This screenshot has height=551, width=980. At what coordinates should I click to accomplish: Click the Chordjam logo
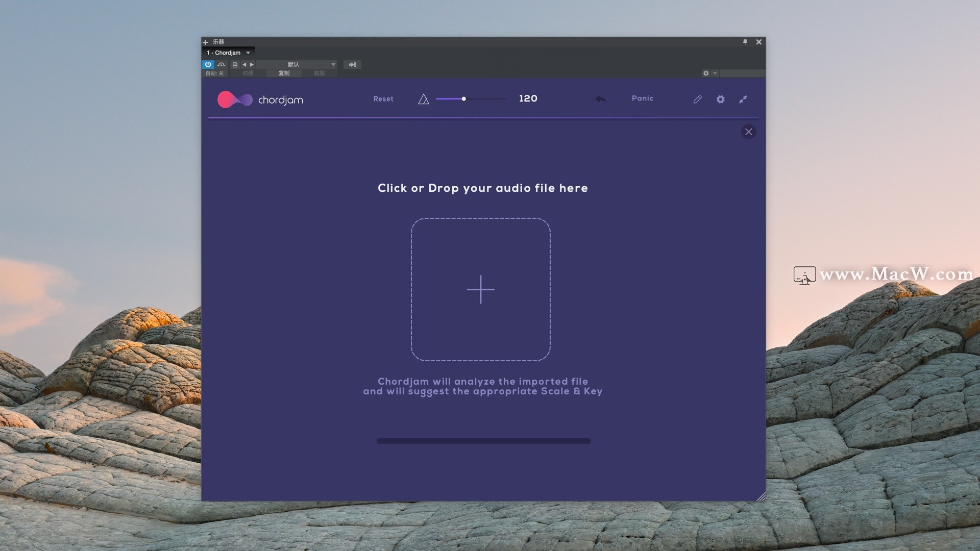260,99
